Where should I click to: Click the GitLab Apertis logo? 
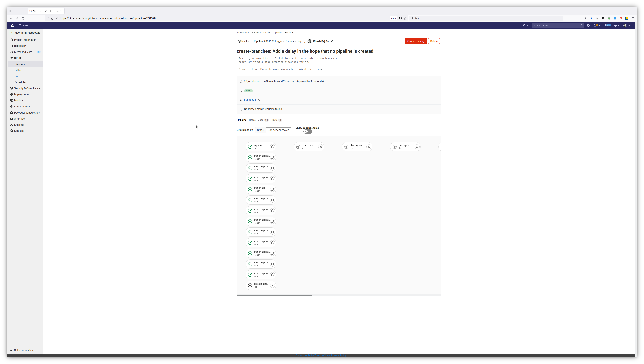pyautogui.click(x=12, y=26)
